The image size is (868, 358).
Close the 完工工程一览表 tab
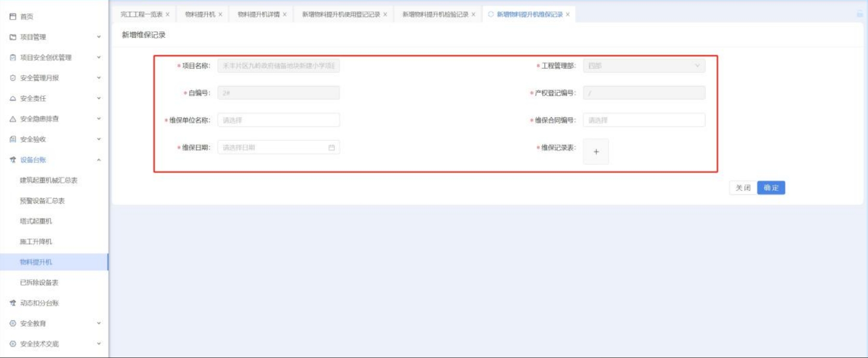(167, 15)
